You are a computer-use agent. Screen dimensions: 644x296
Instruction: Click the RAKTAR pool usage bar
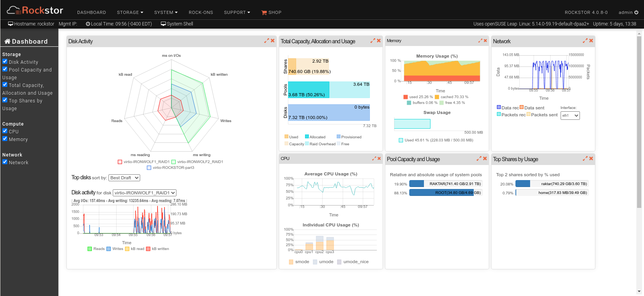click(446, 184)
